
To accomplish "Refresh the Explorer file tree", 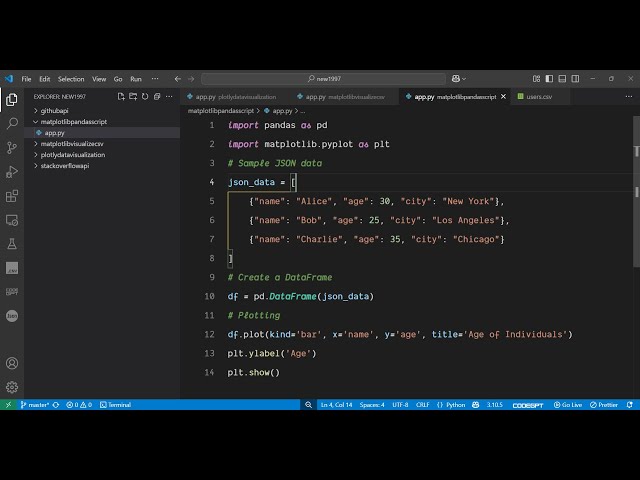I will point(145,97).
